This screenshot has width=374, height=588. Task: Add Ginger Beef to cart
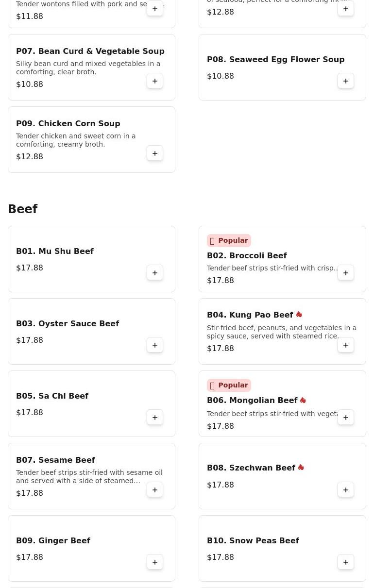tap(155, 562)
